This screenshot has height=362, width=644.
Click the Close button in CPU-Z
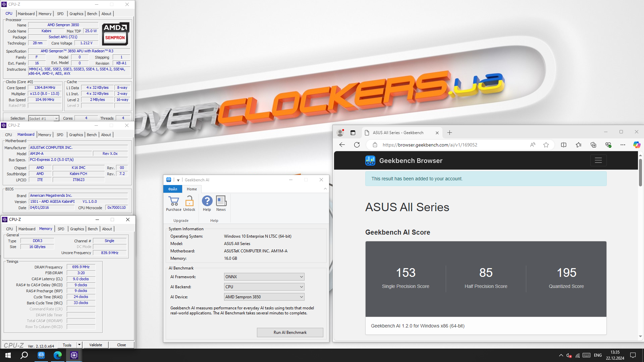point(121,345)
